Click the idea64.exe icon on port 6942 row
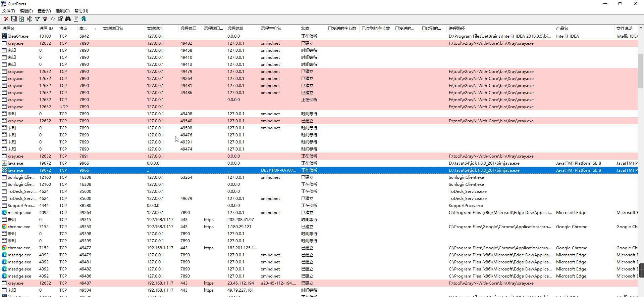Viewport: 644px width, 297px height. click(4, 36)
